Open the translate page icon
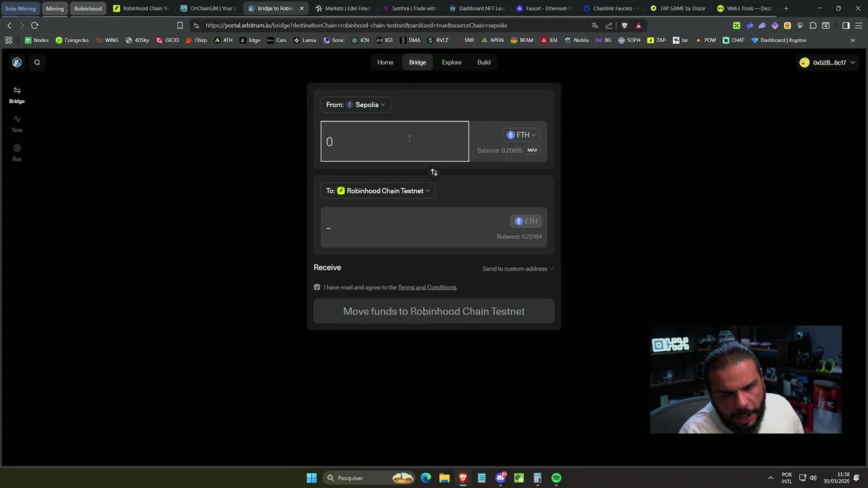This screenshot has width=868, height=488. [x=595, y=25]
